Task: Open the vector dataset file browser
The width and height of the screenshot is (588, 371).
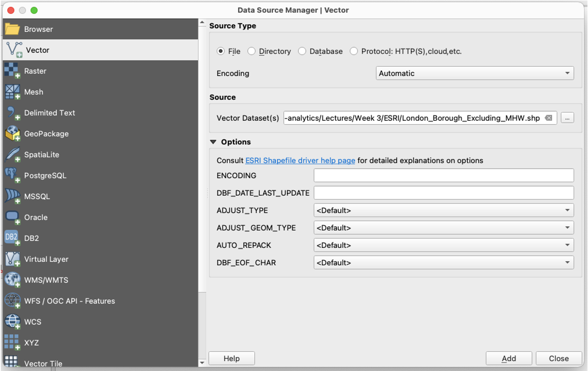Action: point(567,118)
